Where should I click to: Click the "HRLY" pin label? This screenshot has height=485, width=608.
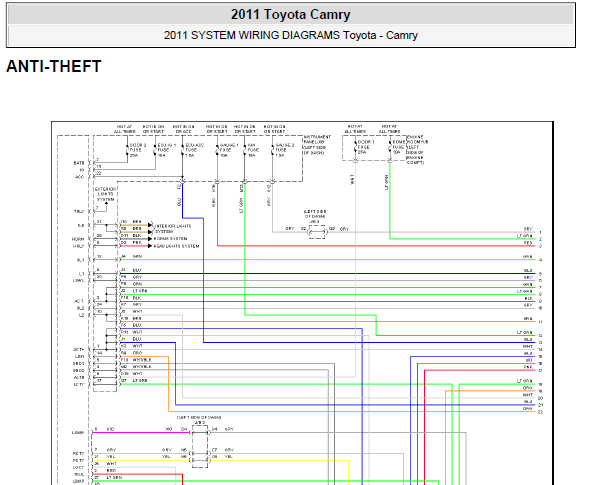point(78,246)
